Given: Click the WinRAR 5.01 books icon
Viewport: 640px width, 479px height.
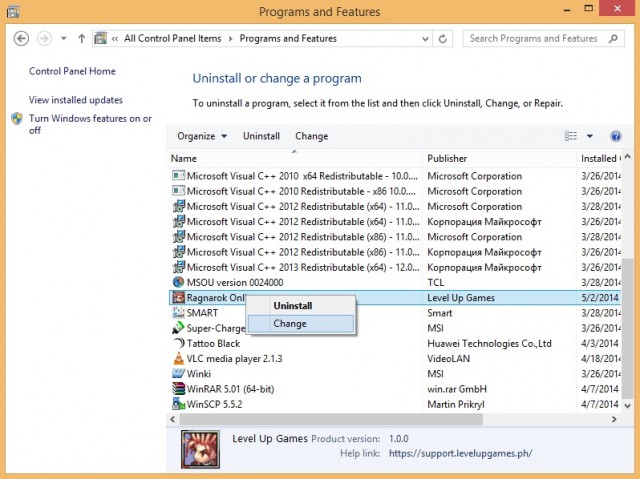Looking at the screenshot, I should [178, 389].
